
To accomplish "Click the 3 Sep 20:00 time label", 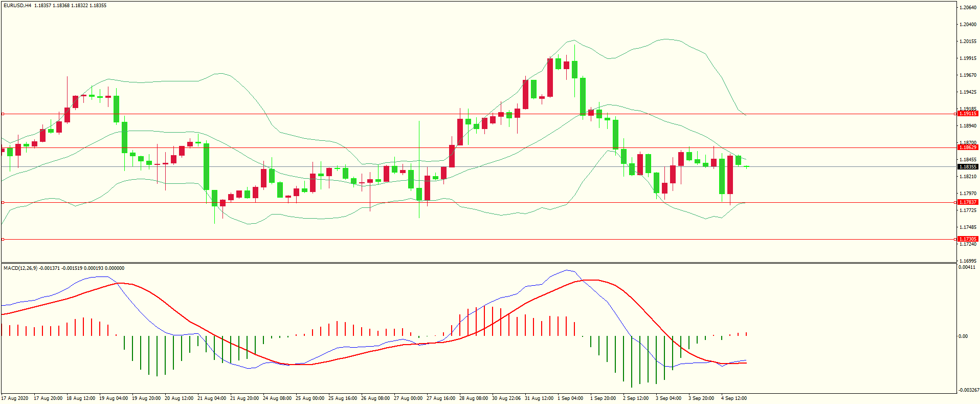I will [701, 398].
